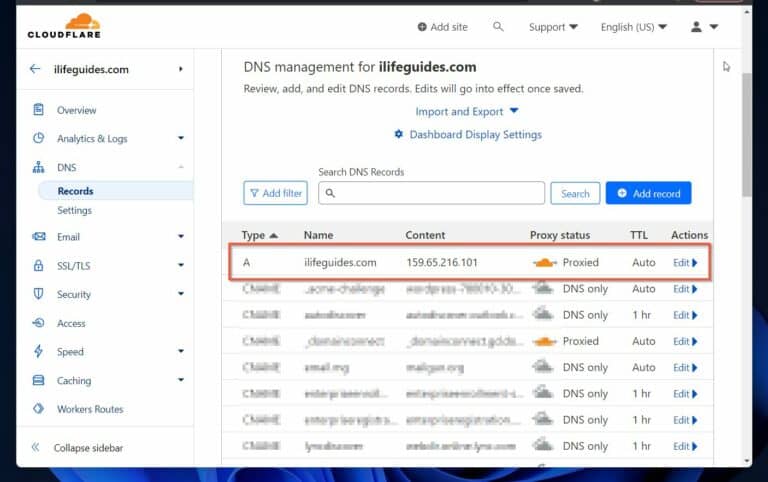Click in the Search DNS Records field

tap(431, 193)
